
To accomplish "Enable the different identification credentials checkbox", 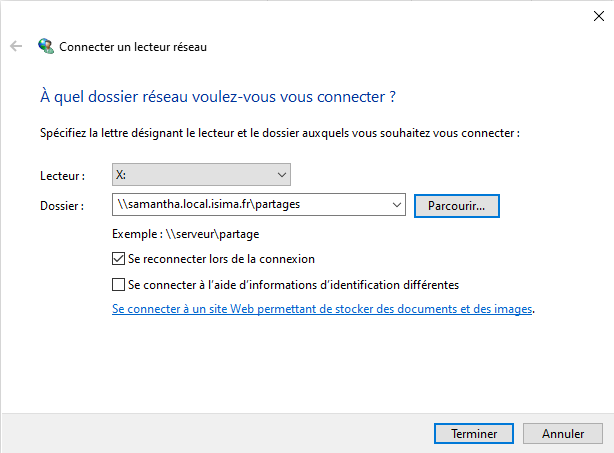I will pos(120,285).
